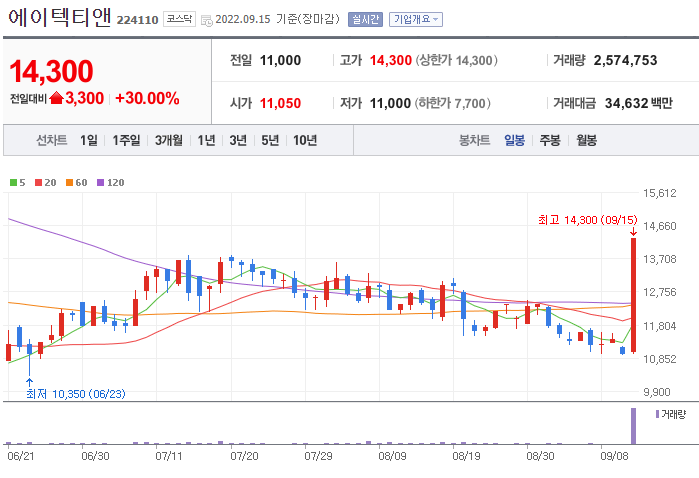Click the red up-arrow price change icon
Image resolution: width=699 pixels, height=478 pixels.
tap(57, 98)
